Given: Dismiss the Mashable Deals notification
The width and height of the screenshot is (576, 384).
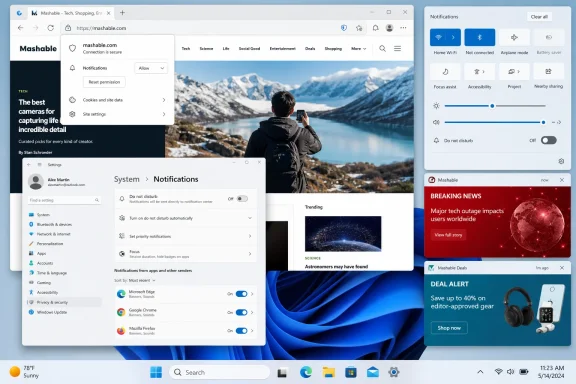Looking at the screenshot, I should coord(562,268).
